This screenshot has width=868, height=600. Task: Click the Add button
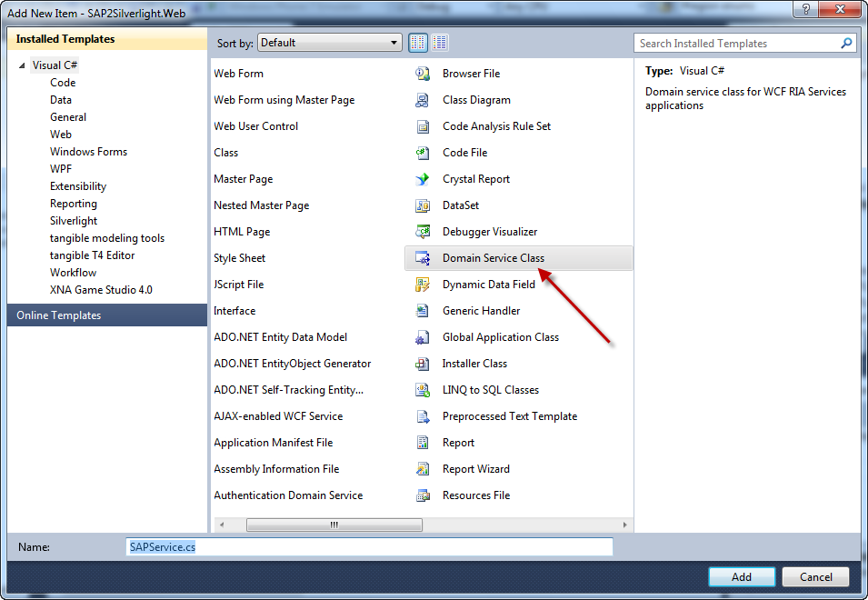[x=742, y=576]
